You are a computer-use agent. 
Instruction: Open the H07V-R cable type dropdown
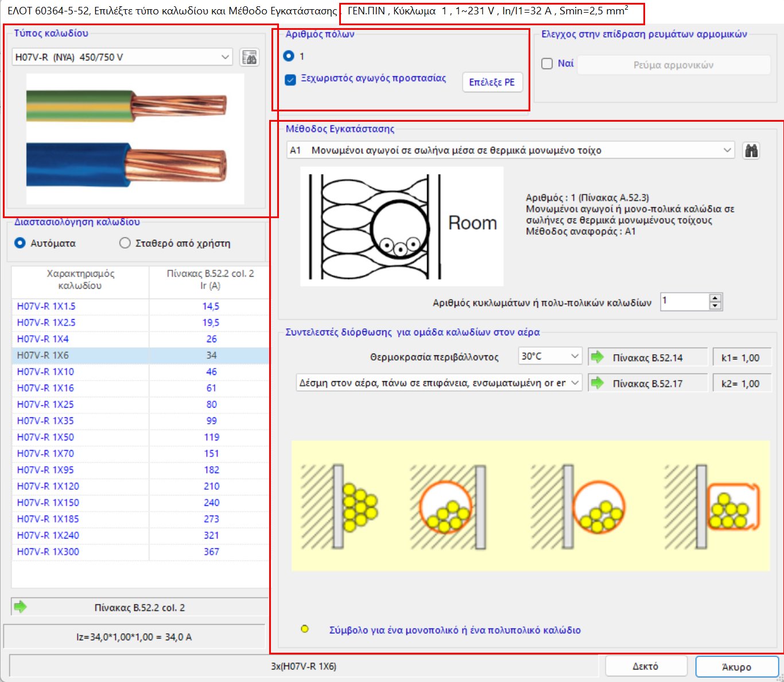point(224,57)
